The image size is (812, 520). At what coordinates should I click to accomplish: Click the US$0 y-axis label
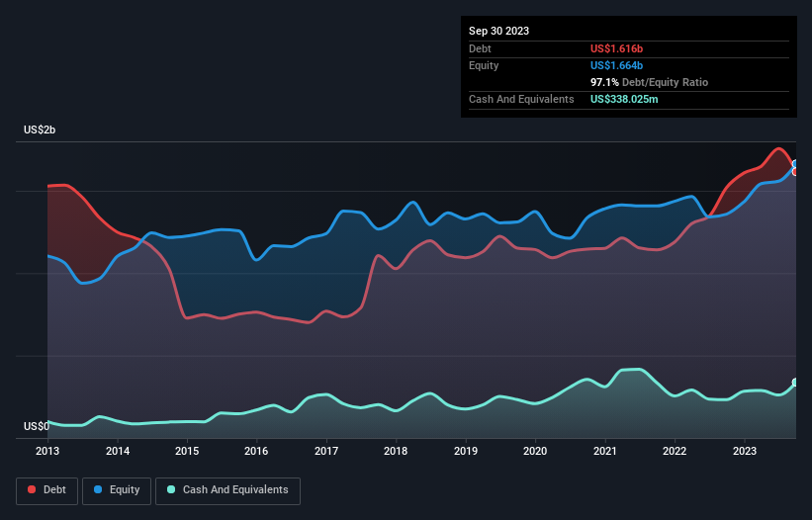click(37, 426)
